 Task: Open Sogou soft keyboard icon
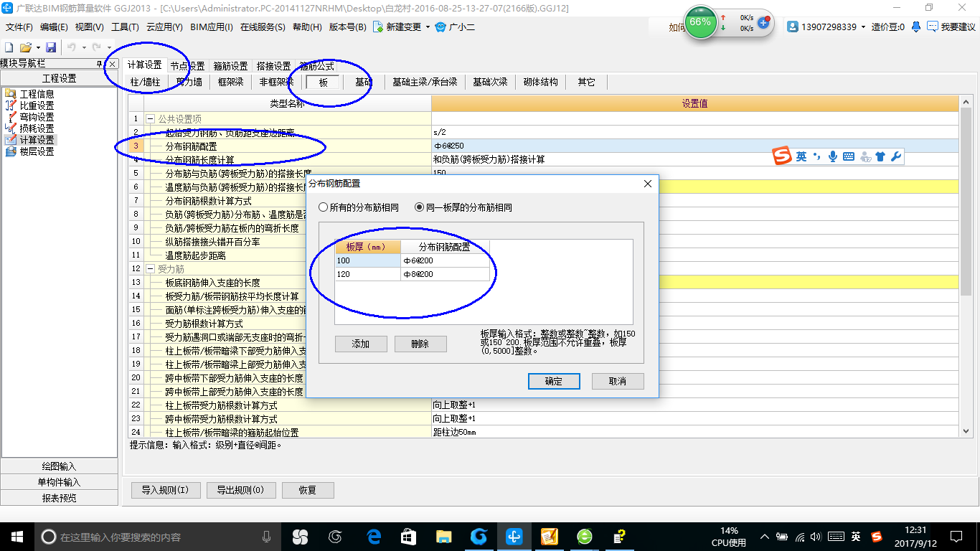[x=849, y=156]
